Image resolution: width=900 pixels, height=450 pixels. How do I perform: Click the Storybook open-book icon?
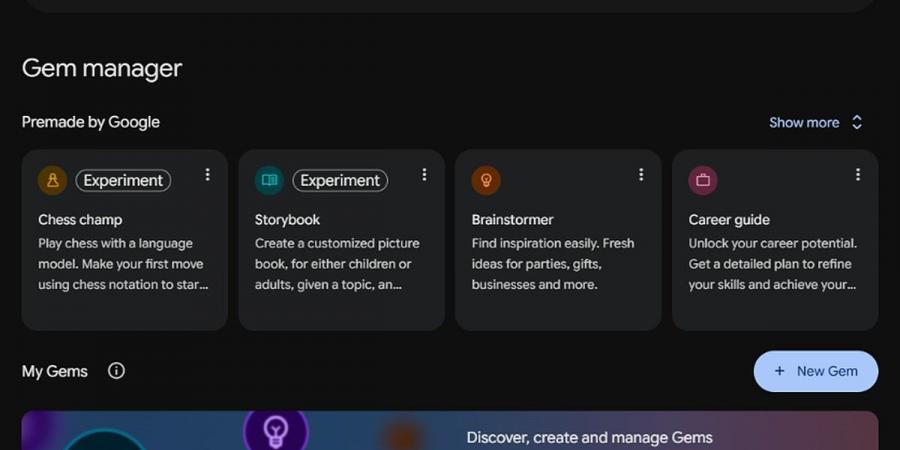[269, 181]
